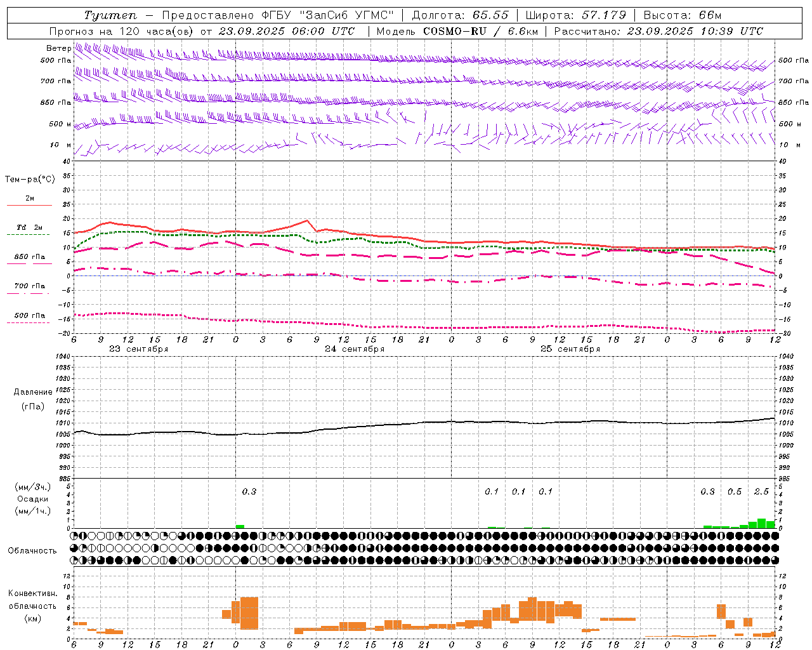Click the Осадки panel label
This screenshot has width=812, height=650.
pyautogui.click(x=33, y=499)
